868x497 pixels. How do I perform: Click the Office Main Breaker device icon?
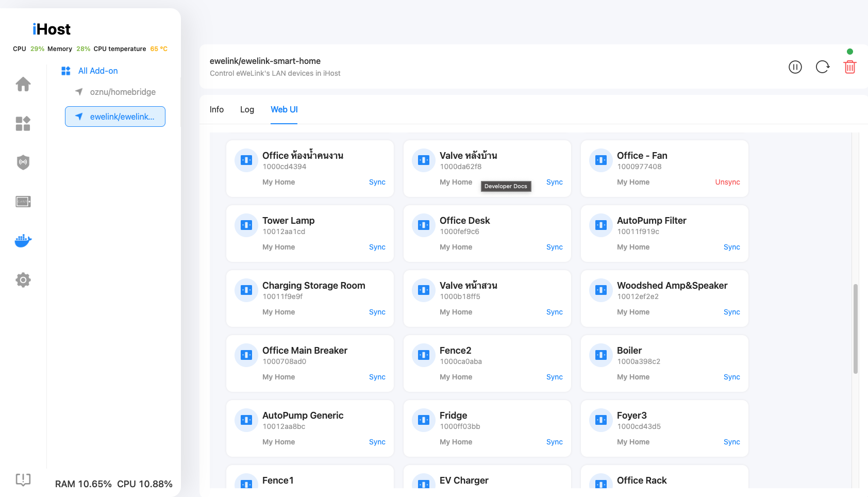tap(246, 355)
